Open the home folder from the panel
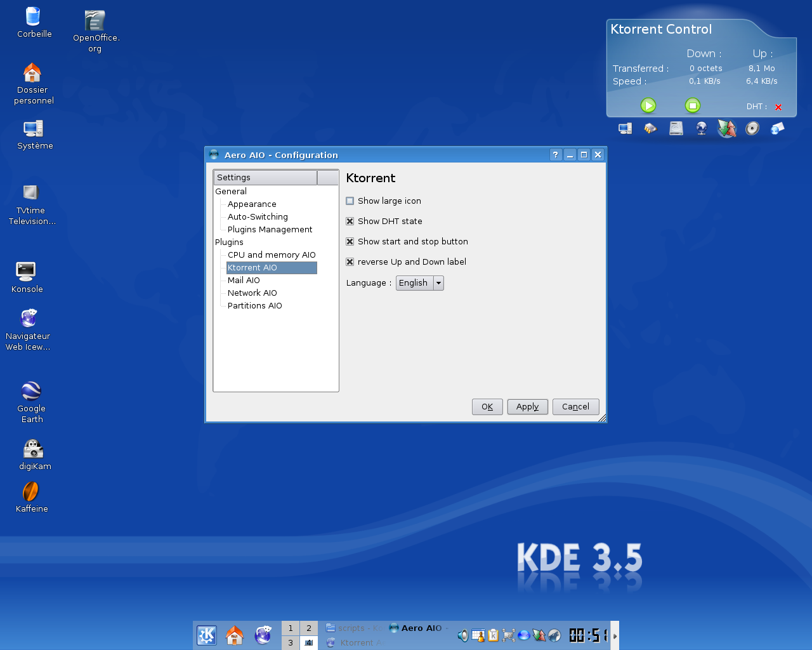812x650 pixels. pos(235,635)
